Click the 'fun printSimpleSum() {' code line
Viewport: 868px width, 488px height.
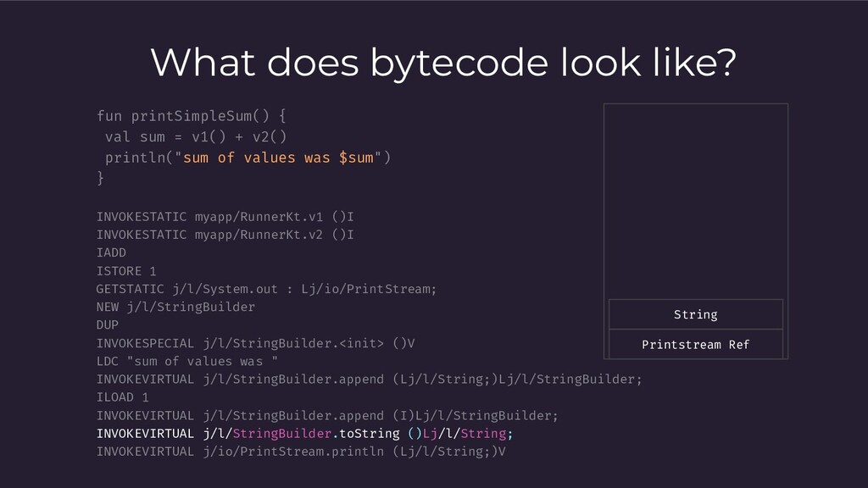tap(191, 116)
